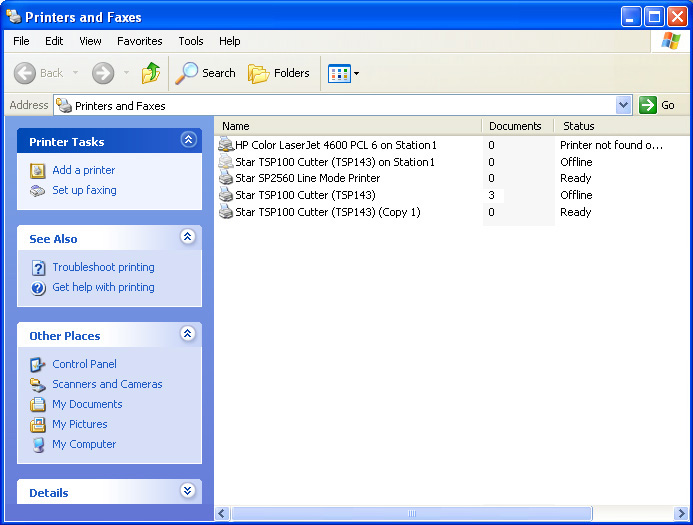
Task: Click the Address bar field
Action: [x=343, y=106]
